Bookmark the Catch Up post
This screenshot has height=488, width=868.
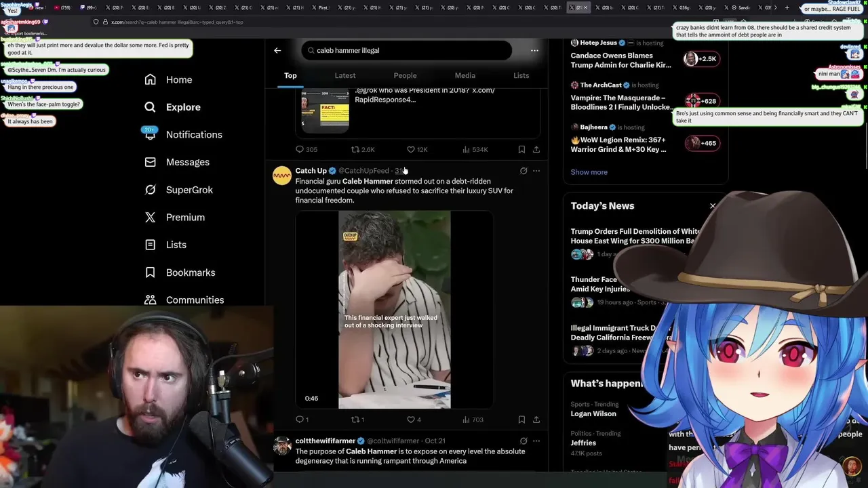click(x=521, y=420)
